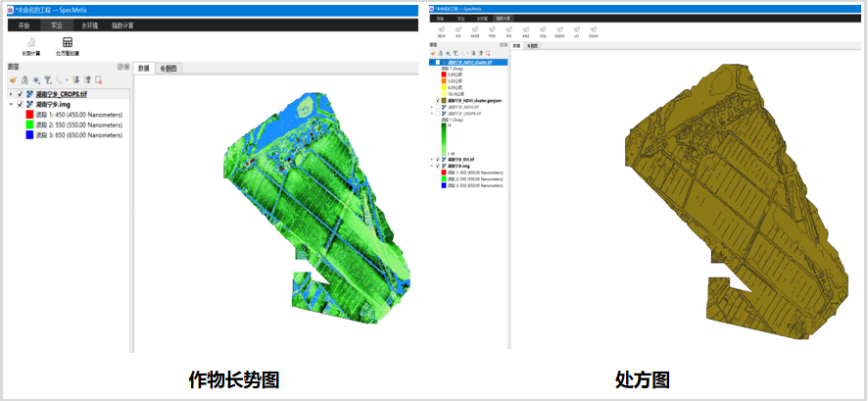Viewport: 868px width, 401px height.
Task: Expand the 湖南宁乡_CROPS.tif layer tree
Action: point(11,93)
